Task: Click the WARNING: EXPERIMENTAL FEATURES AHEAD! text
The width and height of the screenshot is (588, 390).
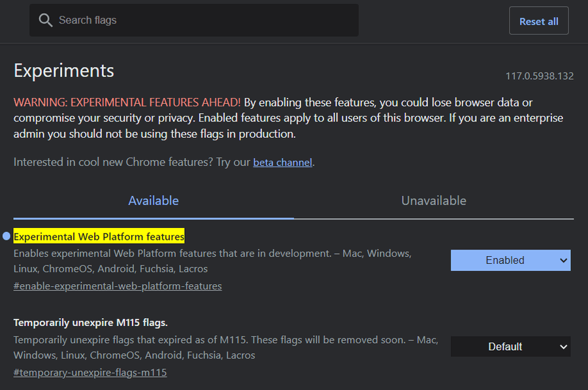Action: pos(127,103)
